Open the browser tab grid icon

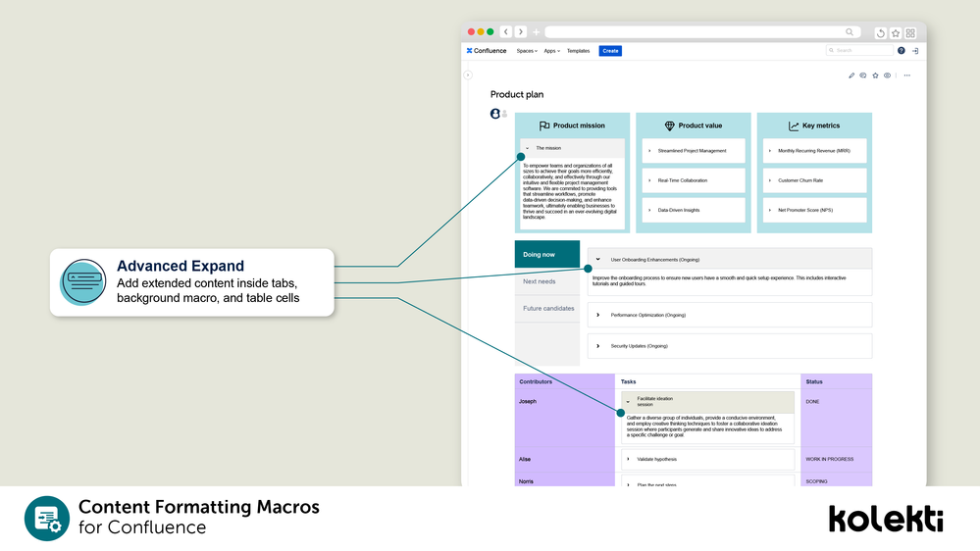pos(910,32)
